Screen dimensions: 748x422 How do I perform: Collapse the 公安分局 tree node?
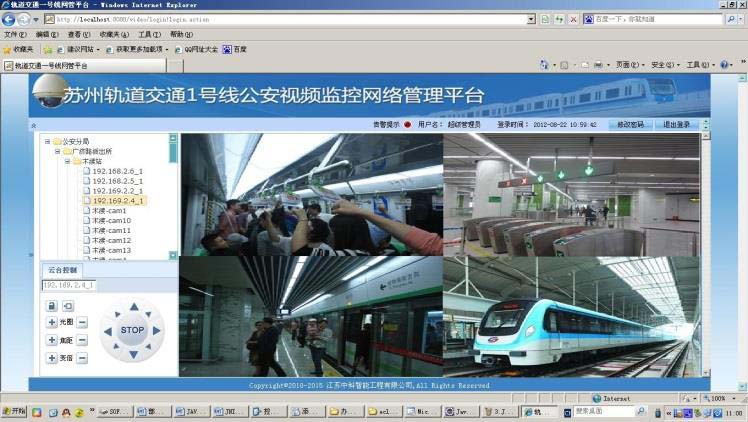[47, 141]
